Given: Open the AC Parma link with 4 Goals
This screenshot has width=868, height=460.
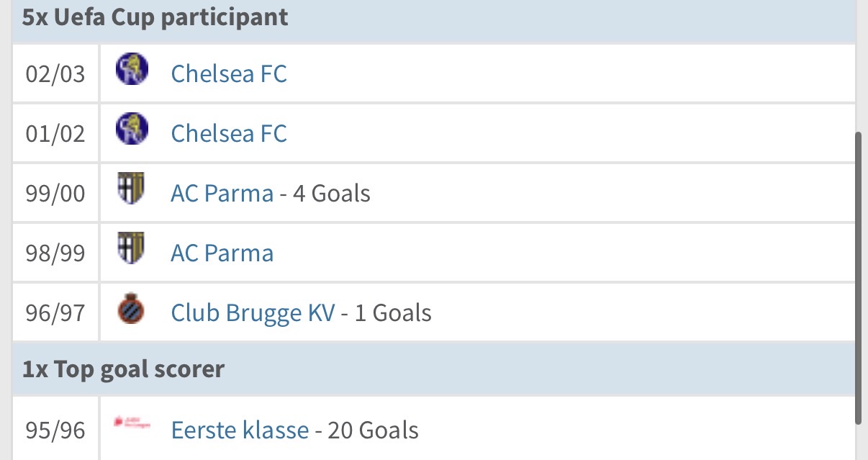Looking at the screenshot, I should 222,193.
